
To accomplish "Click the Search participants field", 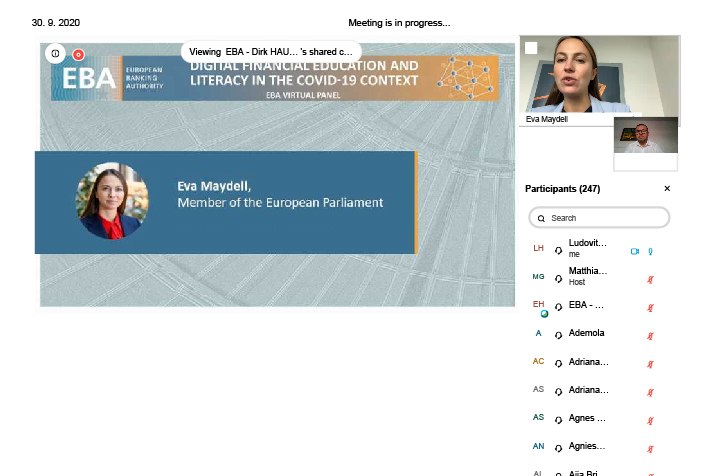I will click(x=600, y=217).
